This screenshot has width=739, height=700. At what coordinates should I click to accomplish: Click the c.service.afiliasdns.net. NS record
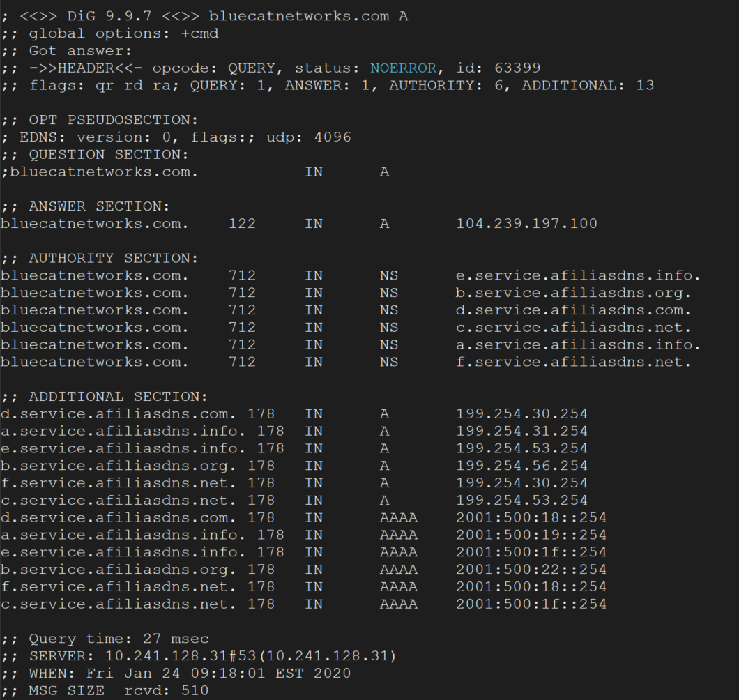[346, 328]
